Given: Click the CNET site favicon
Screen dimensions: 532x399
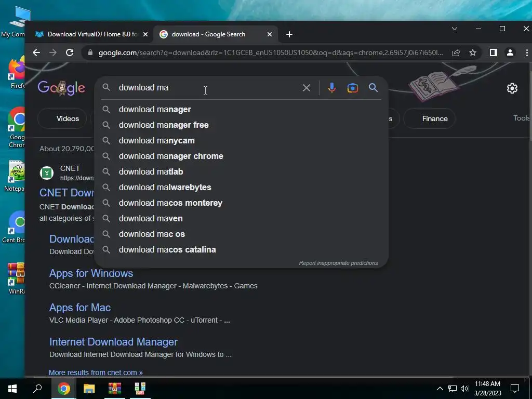Looking at the screenshot, I should pyautogui.click(x=47, y=173).
